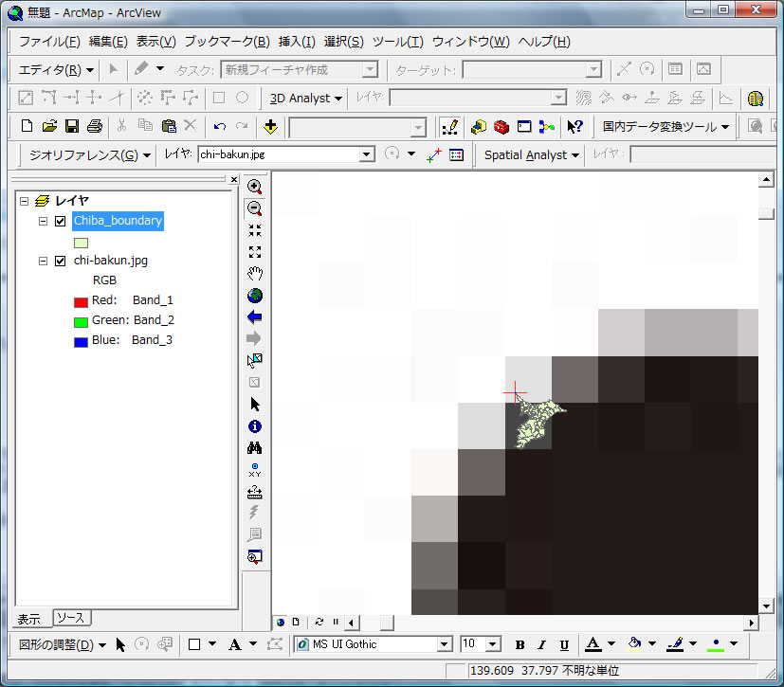
Task: Open the Spatial Analyst menu button
Action: (x=532, y=154)
